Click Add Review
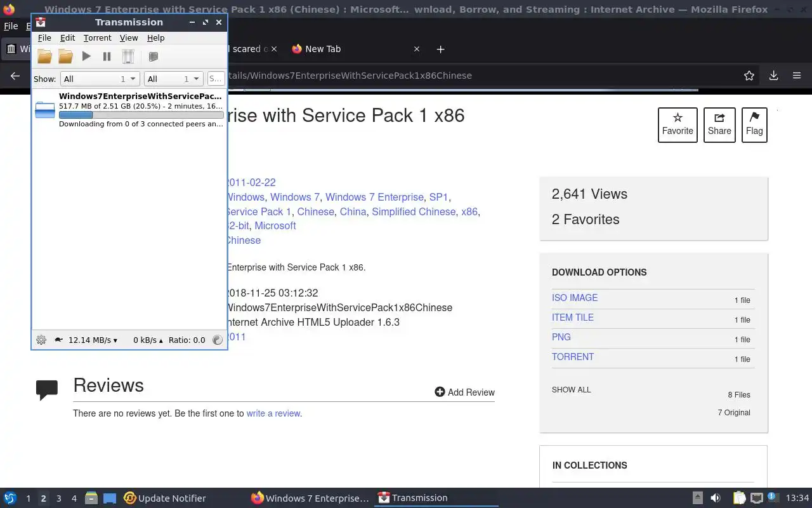Image resolution: width=812 pixels, height=508 pixels. 464,392
